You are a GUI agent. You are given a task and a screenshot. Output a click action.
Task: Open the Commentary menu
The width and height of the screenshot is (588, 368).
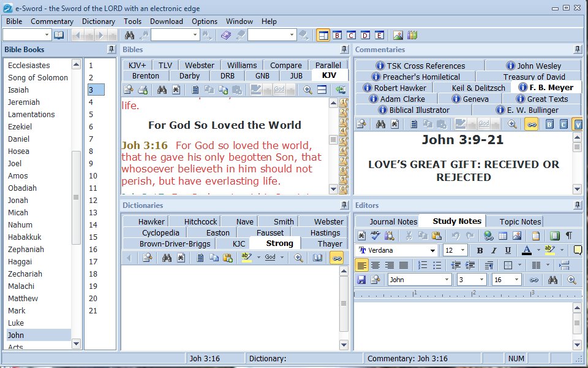pyautogui.click(x=52, y=21)
